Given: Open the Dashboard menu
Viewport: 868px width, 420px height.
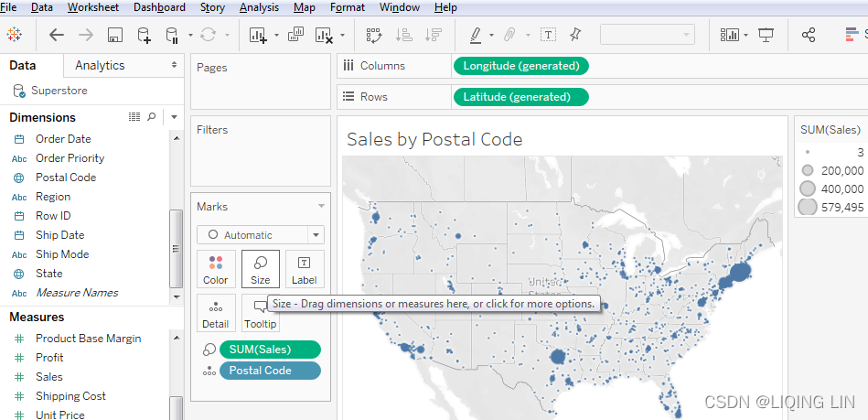Looking at the screenshot, I should [x=159, y=7].
